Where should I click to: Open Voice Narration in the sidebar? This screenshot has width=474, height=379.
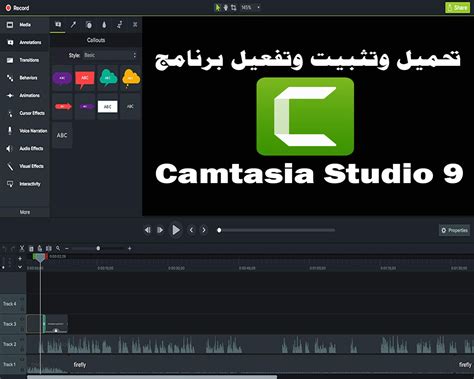[x=25, y=131]
